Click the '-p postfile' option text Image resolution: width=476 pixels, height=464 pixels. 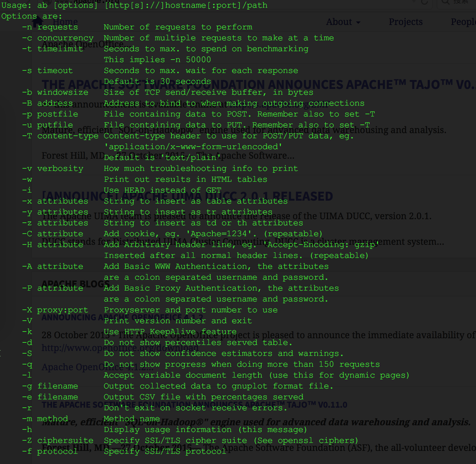point(50,114)
